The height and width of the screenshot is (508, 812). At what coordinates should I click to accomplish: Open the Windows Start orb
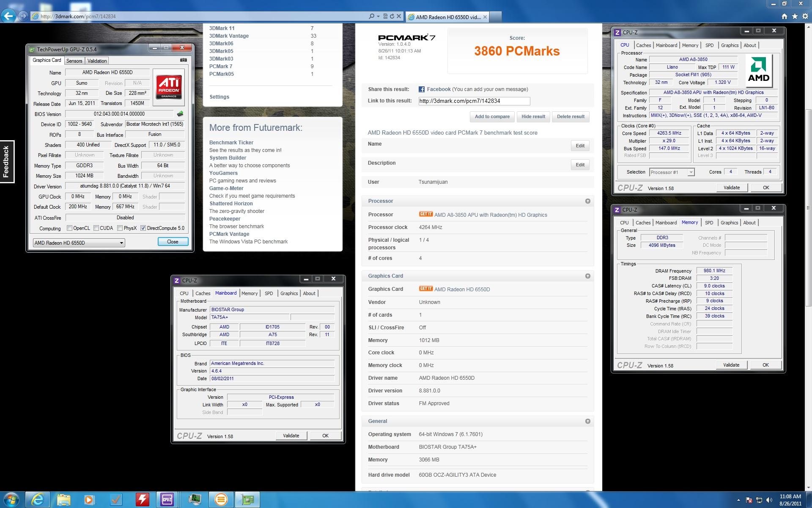point(11,500)
